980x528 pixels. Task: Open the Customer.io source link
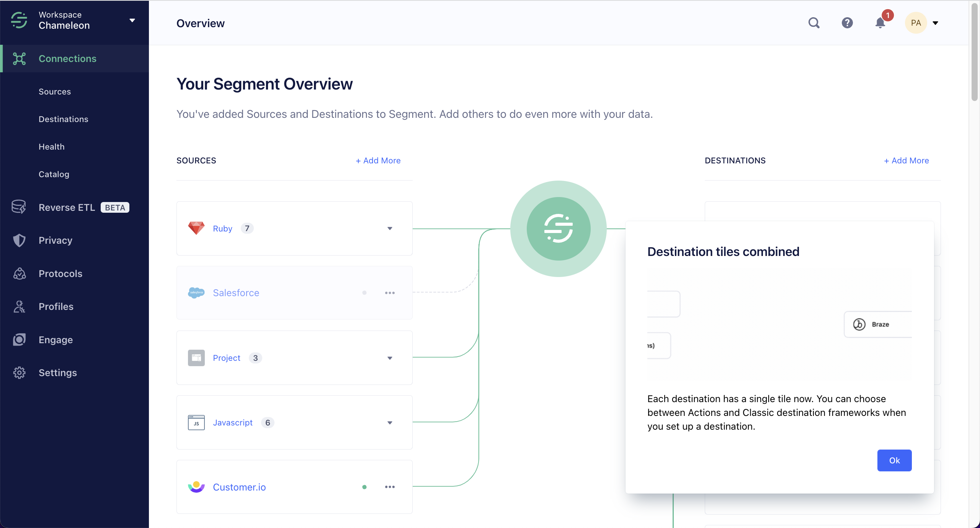239,487
